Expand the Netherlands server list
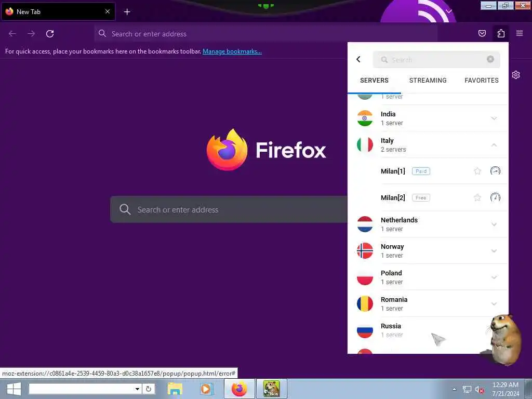Viewport: 532px width, 399px height. 494,224
